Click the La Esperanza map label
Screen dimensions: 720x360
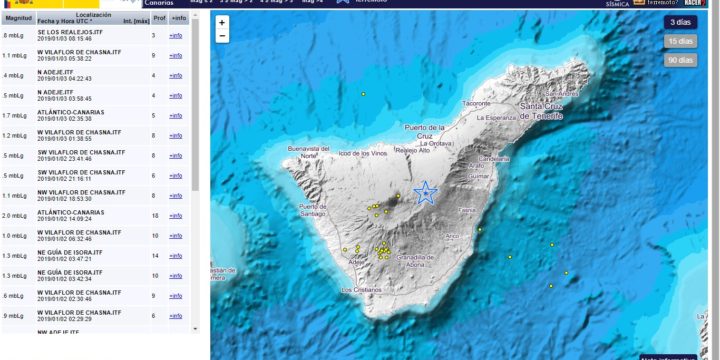click(496, 118)
